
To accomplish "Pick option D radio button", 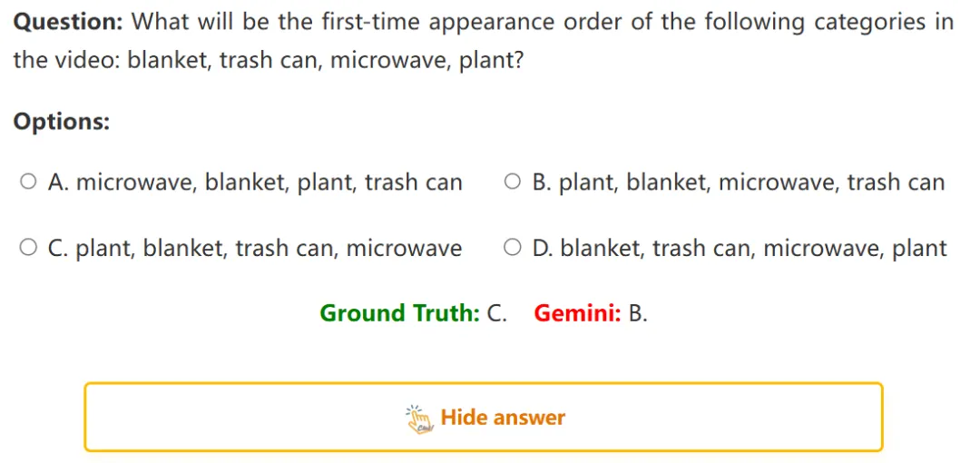I will pyautogui.click(x=513, y=249).
